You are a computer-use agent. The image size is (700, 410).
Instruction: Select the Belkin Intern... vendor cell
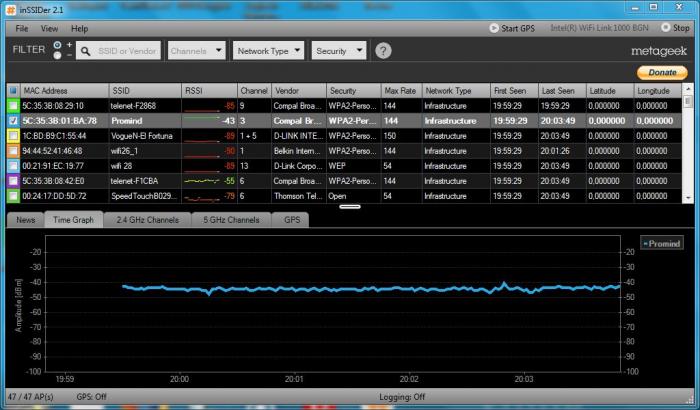coord(299,151)
